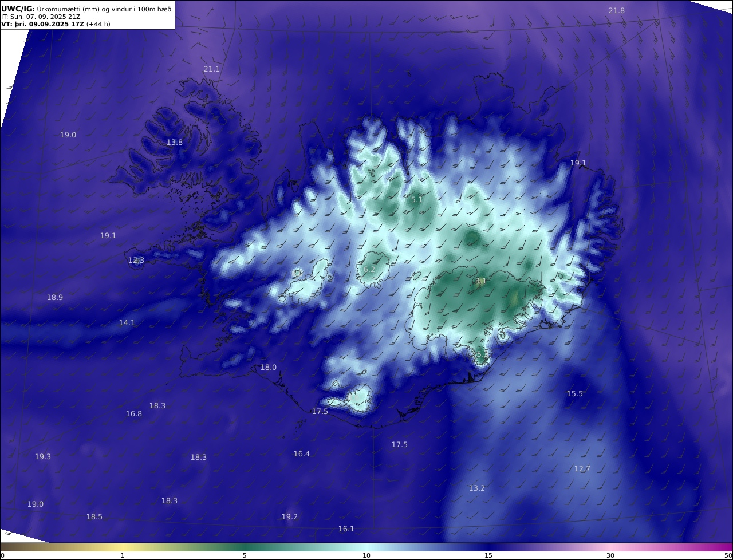The image size is (733, 560).
Task: Click the 13.8 value over the Westfjords
Action: tap(175, 142)
